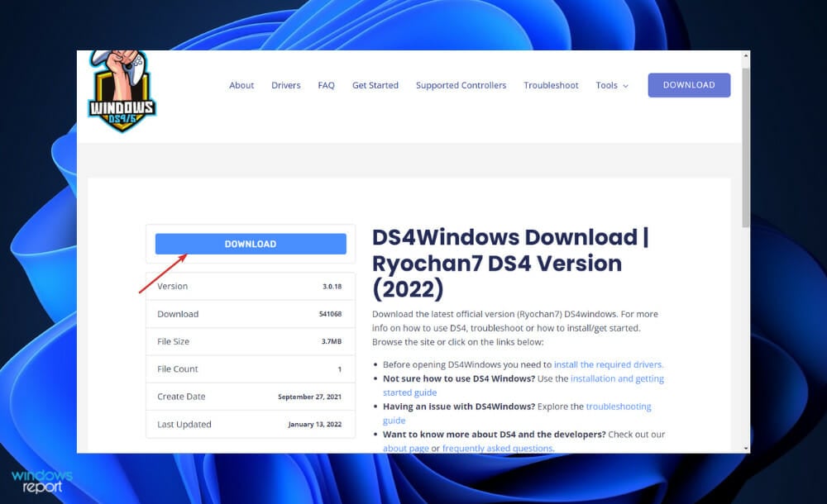
Task: Navigate to the Troubleshoot section
Action: point(551,85)
